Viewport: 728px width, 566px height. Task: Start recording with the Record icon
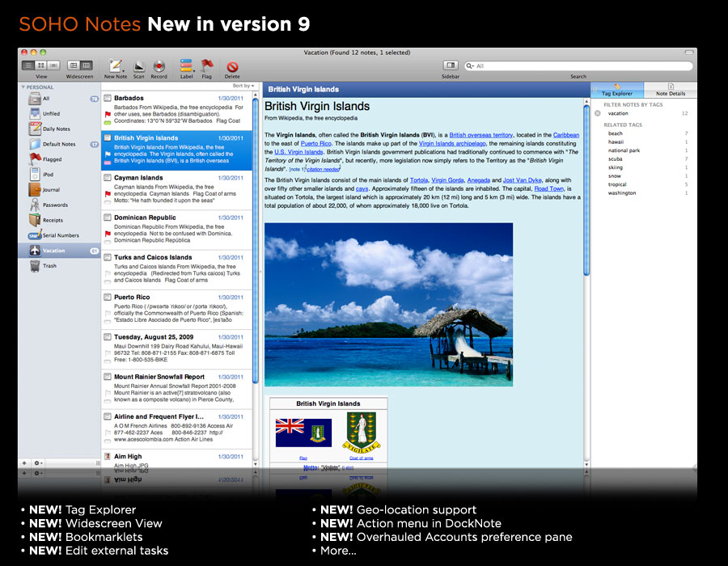pos(159,66)
